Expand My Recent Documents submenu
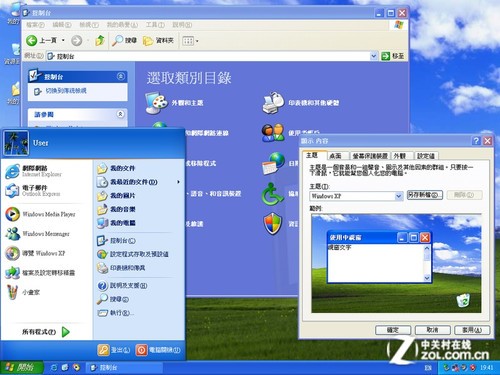500x375 pixels. 138,182
